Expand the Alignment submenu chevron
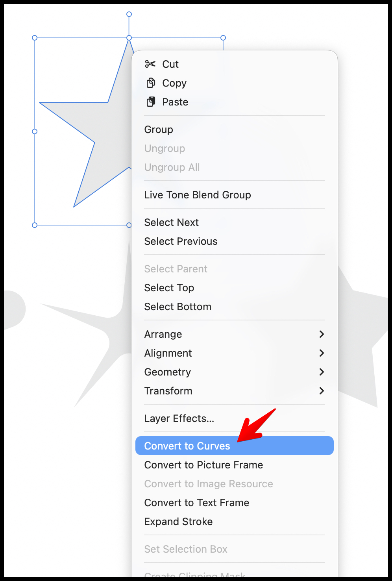Image resolution: width=392 pixels, height=581 pixels. 322,353
